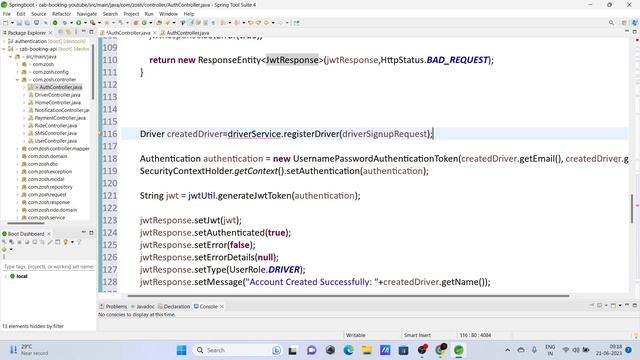Click the Save All toolbar icon

(x=27, y=23)
